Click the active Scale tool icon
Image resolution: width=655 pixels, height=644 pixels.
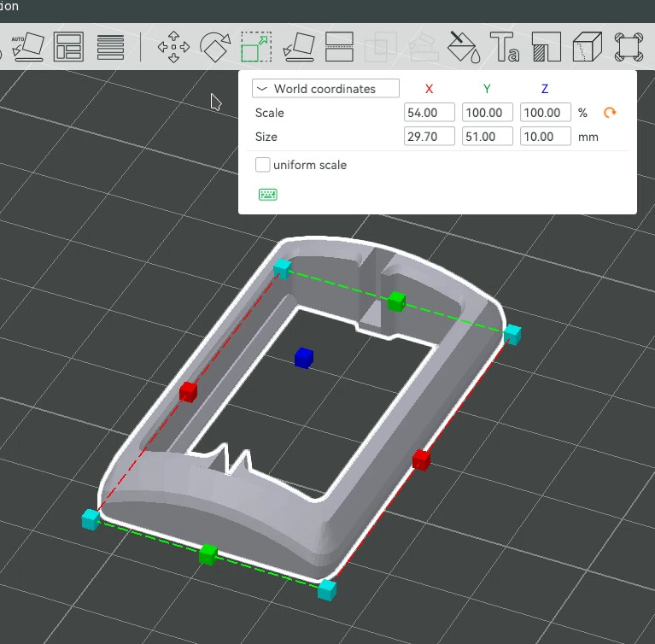coord(255,46)
